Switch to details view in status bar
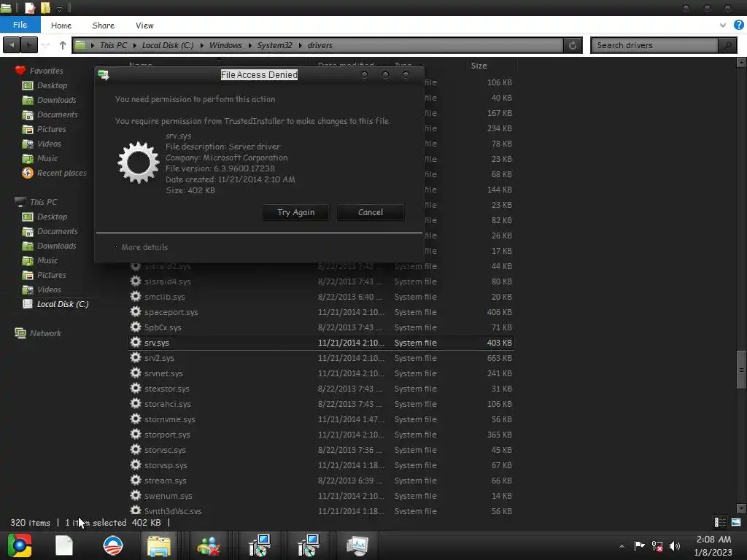 [720, 522]
